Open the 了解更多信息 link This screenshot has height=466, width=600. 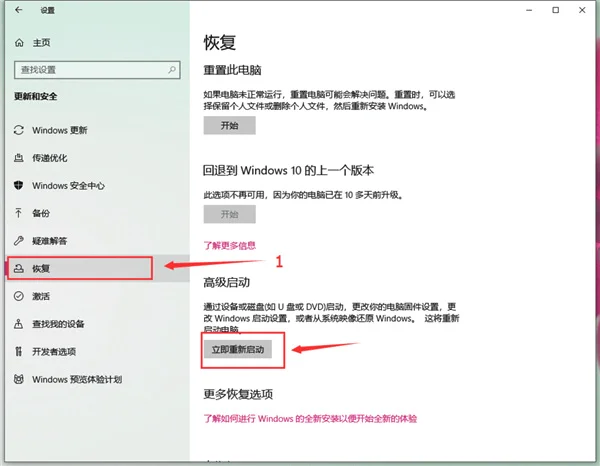(x=230, y=245)
